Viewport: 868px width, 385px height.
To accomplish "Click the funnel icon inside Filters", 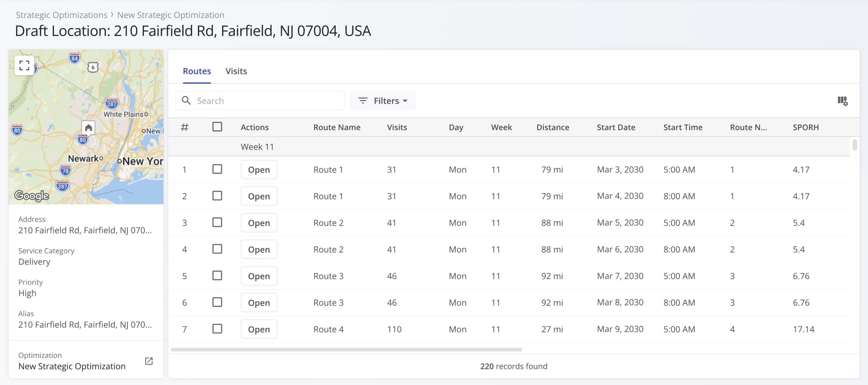I will coord(363,101).
